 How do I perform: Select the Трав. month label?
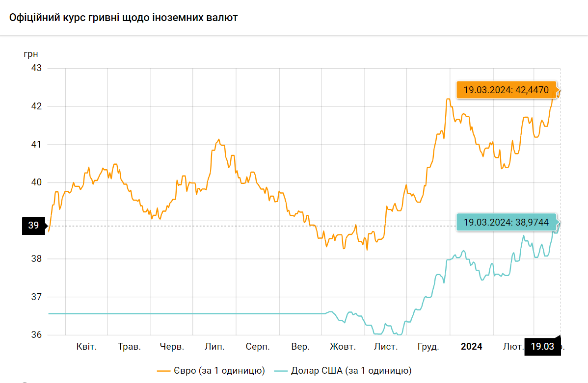pos(130,347)
